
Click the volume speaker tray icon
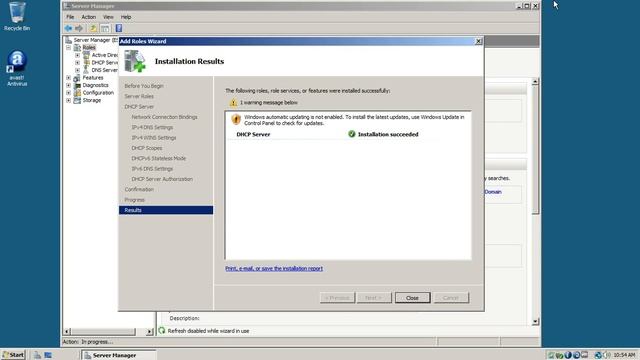tap(607, 355)
